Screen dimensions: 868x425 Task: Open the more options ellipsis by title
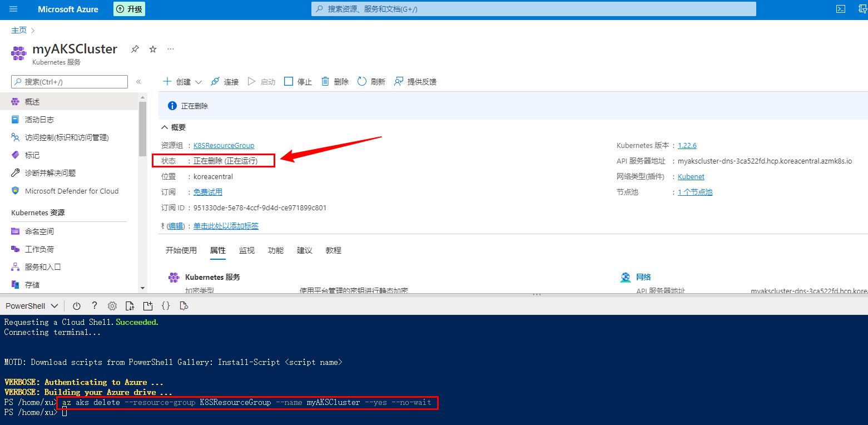click(171, 49)
